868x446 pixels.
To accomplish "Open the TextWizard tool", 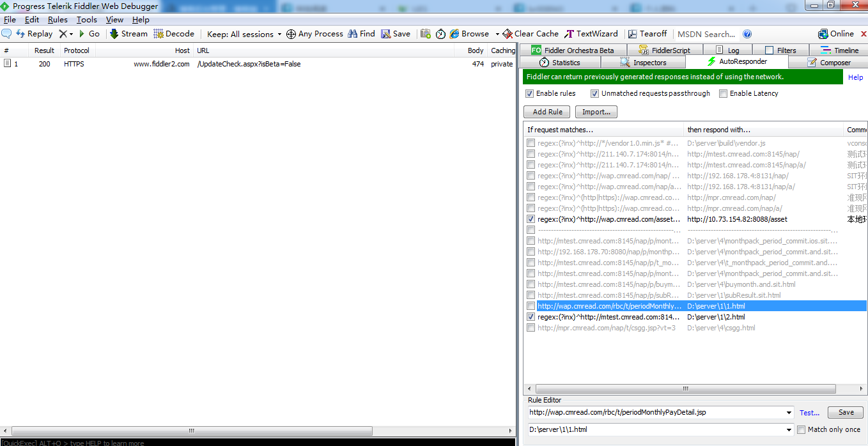I will 591,34.
